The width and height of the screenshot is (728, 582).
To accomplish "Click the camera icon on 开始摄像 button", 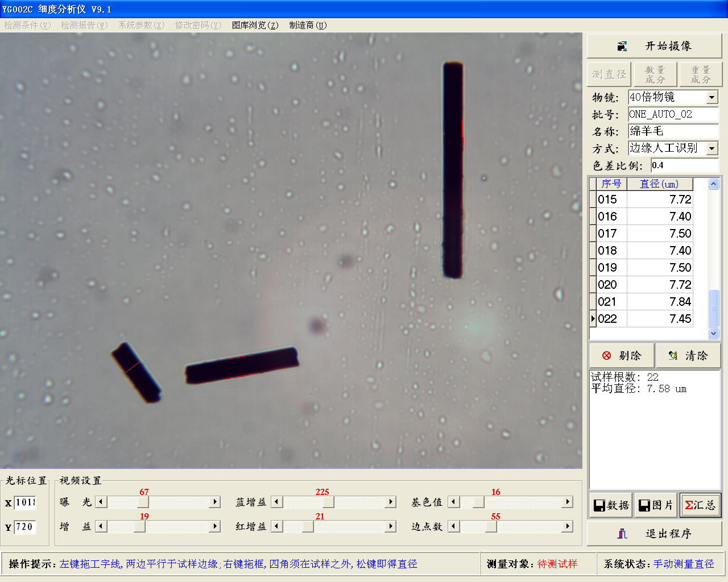I will click(622, 46).
